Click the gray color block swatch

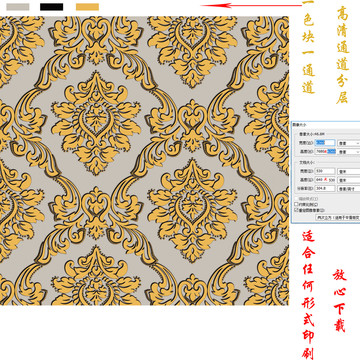18,7
